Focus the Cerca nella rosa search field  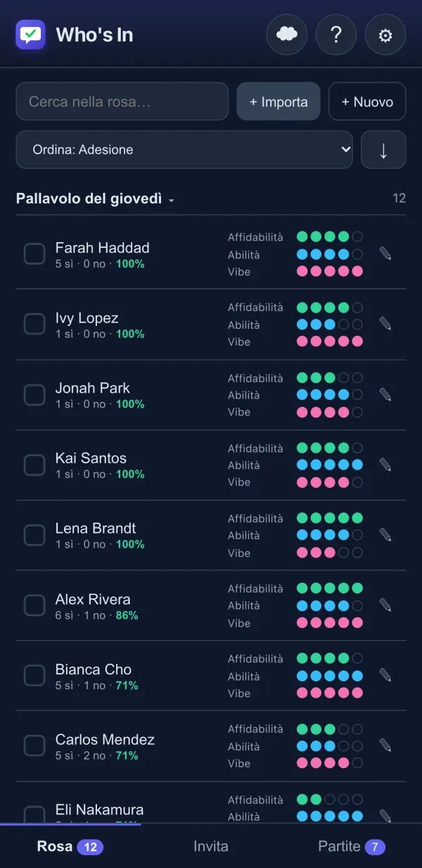[x=122, y=101]
